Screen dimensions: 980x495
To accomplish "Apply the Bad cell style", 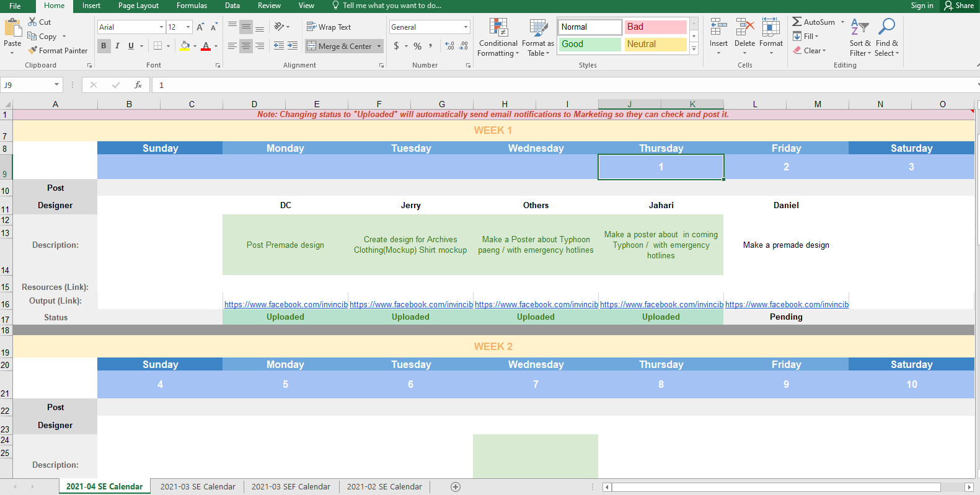I will click(655, 27).
